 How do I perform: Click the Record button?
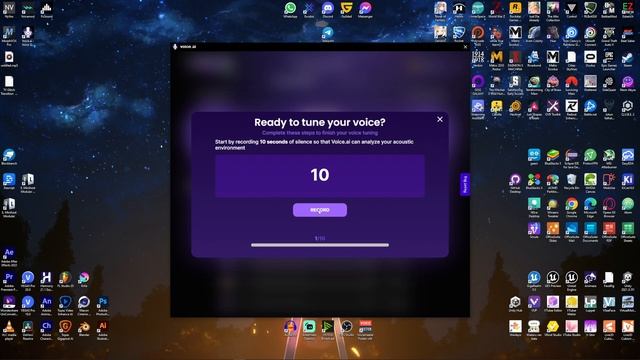320,210
